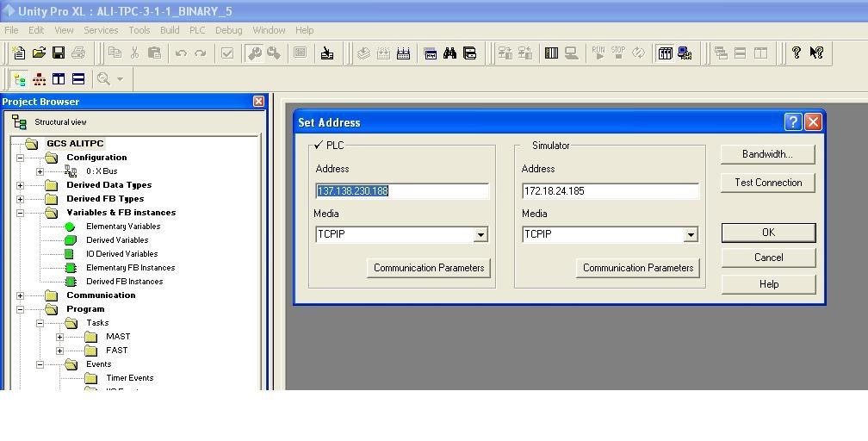This screenshot has width=868, height=441.
Task: Open the zoom dropdown arrow next to the magnifier
Action: (121, 79)
